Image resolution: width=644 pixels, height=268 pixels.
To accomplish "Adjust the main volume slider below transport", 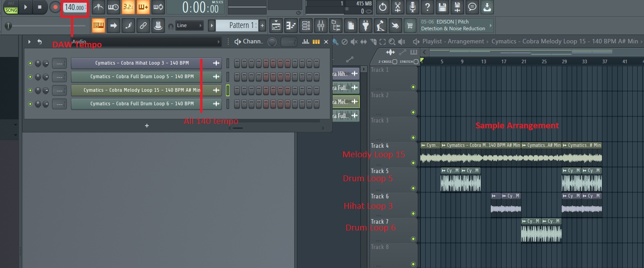I will (46, 26).
